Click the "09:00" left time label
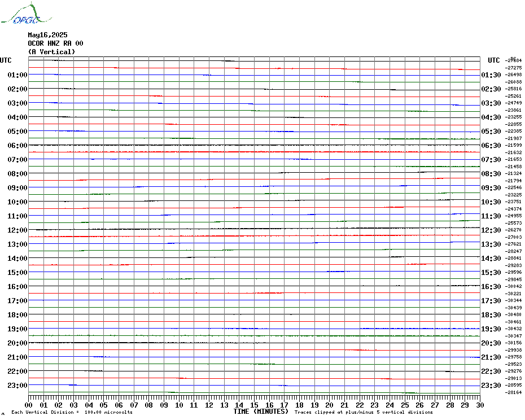525x420 pixels. (x=17, y=187)
